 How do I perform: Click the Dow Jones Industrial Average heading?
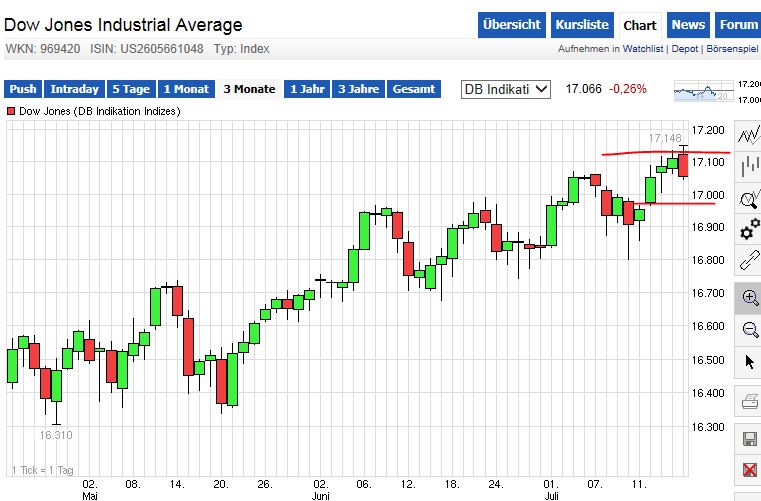123,25
